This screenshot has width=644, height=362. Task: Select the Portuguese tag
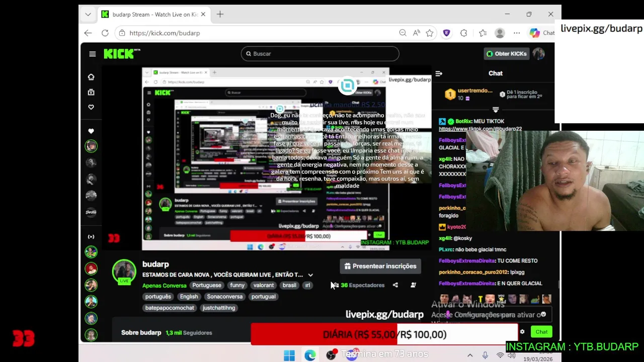click(x=207, y=285)
